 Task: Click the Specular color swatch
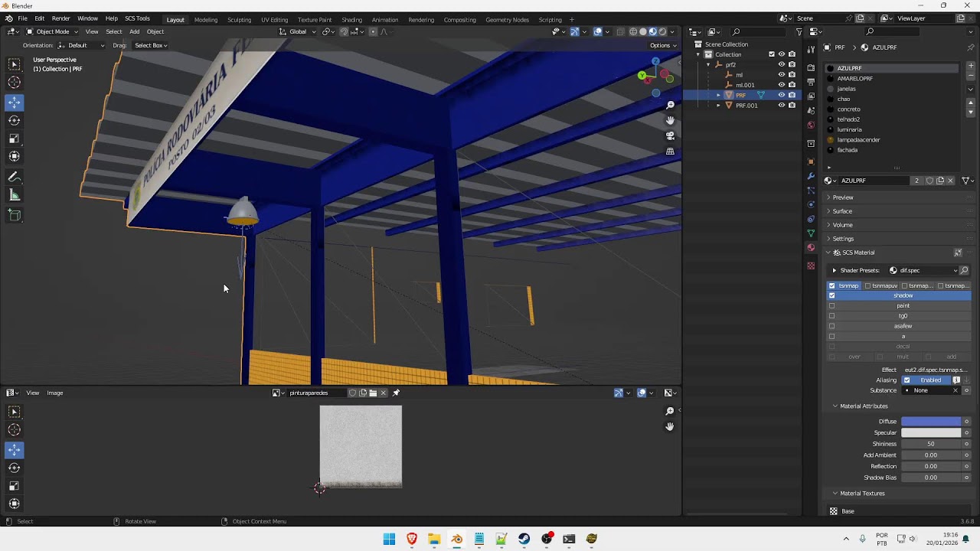(931, 433)
